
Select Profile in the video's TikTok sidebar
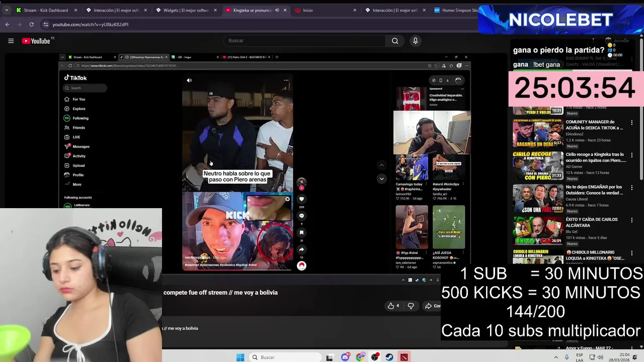point(74,175)
